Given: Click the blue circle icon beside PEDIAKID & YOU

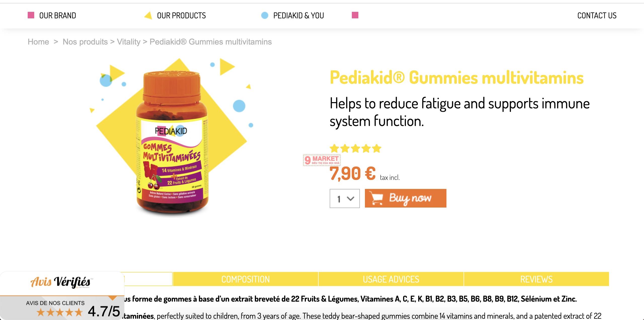Looking at the screenshot, I should 265,15.
